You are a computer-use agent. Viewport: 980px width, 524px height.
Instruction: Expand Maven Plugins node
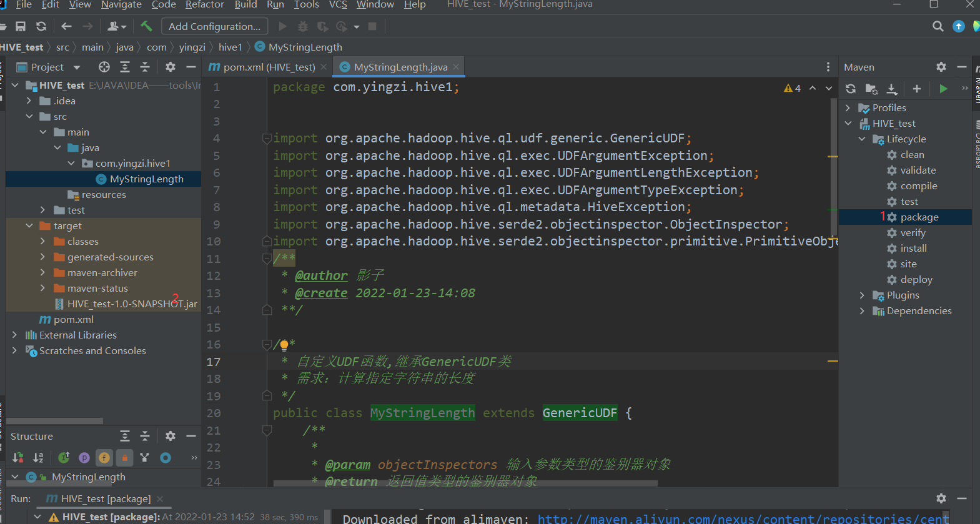point(862,295)
